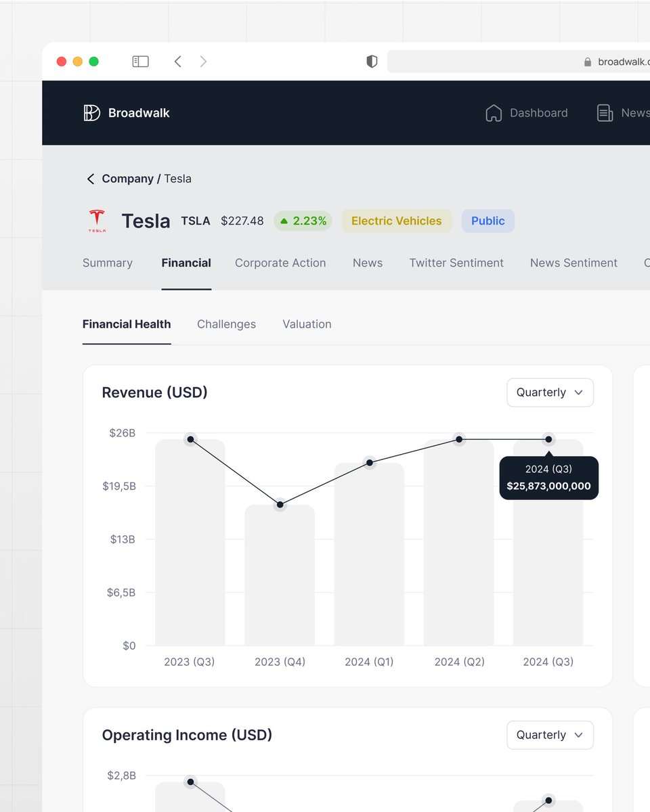Click the Broadwalk brand name
This screenshot has width=650, height=812.
tap(139, 113)
